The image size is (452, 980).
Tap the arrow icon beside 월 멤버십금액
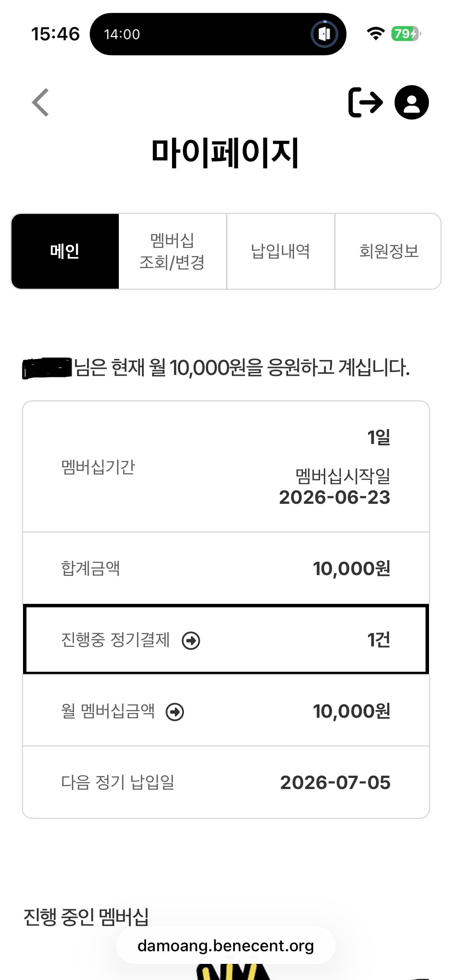[x=175, y=712]
